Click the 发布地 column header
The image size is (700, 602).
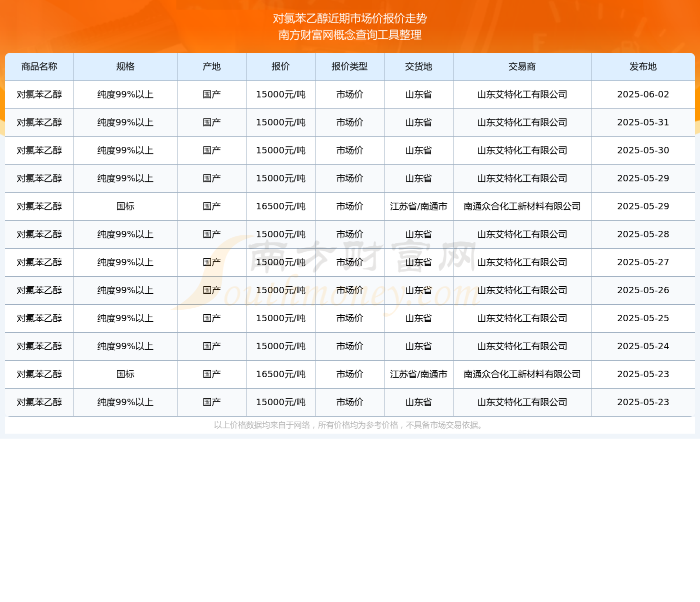tap(643, 66)
